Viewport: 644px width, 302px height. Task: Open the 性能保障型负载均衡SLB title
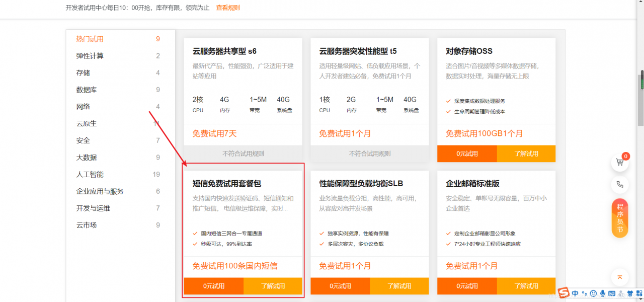pos(361,184)
